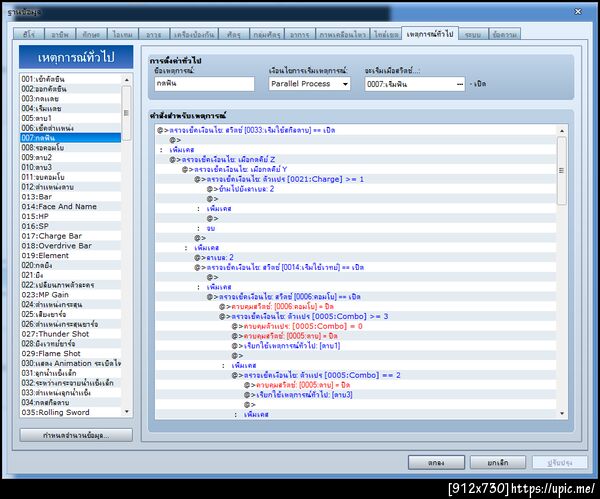Open the trigger dropdown showing Parallel Process
Image resolution: width=600 pixels, height=499 pixels.
pos(309,84)
